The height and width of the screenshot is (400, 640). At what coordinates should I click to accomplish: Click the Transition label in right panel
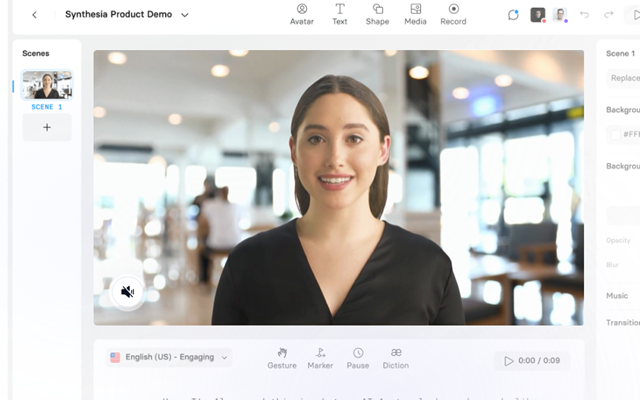(623, 323)
